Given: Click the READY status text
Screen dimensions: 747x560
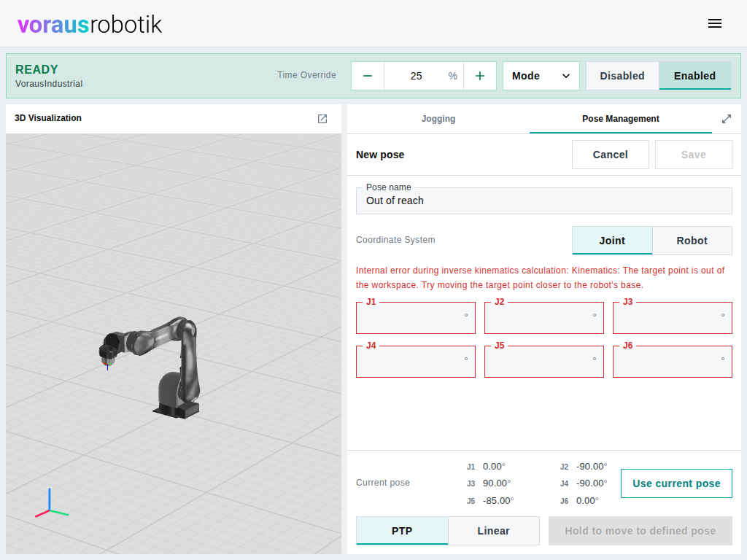Looking at the screenshot, I should [36, 69].
